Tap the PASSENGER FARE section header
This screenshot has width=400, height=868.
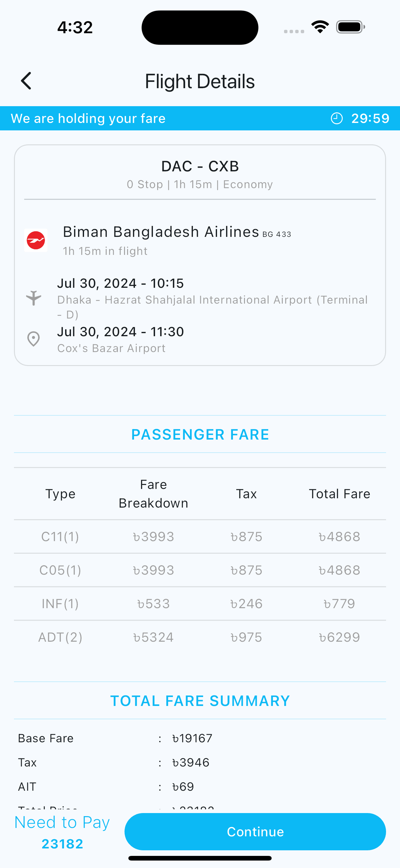(x=200, y=434)
